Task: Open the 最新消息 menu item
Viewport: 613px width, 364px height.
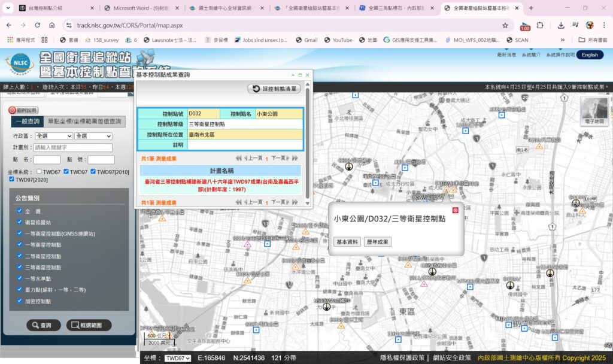Action: pyautogui.click(x=506, y=54)
